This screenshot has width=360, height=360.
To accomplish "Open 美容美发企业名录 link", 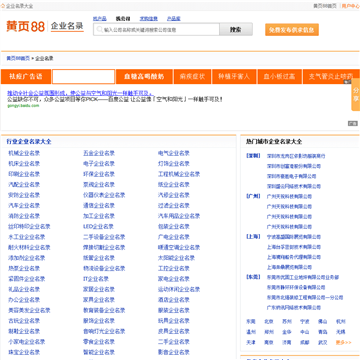I will 29,310.
